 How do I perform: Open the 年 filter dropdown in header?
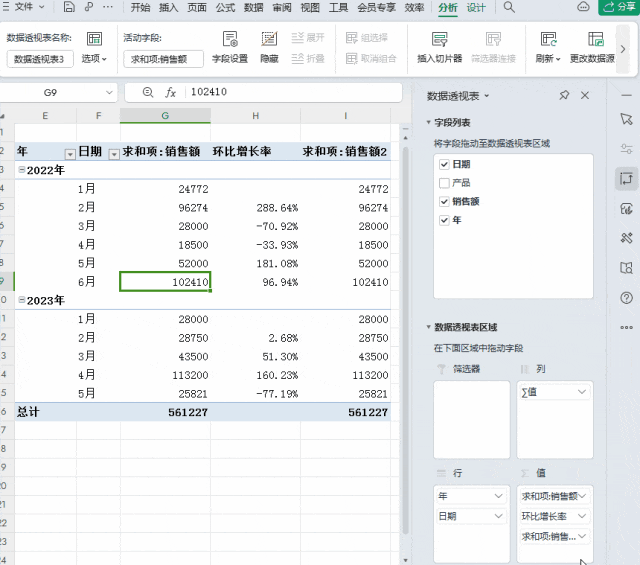(70, 154)
